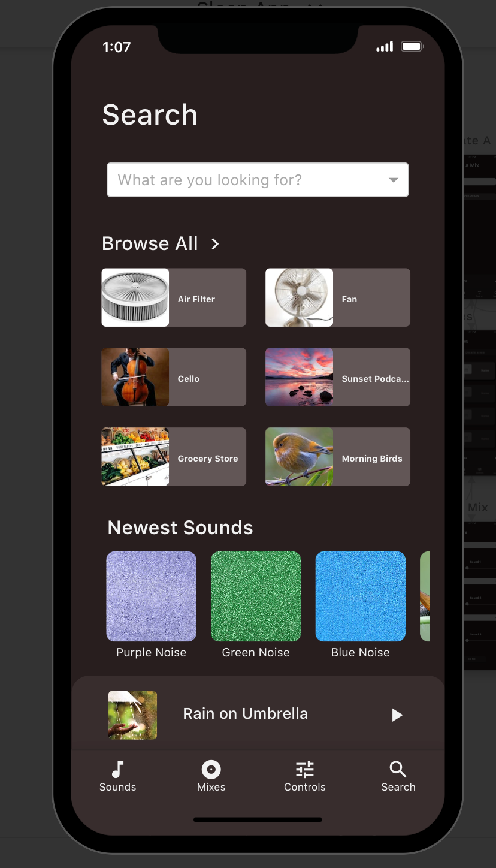Select the Blue Noise swatch
This screenshot has width=496, height=868.
361,596
